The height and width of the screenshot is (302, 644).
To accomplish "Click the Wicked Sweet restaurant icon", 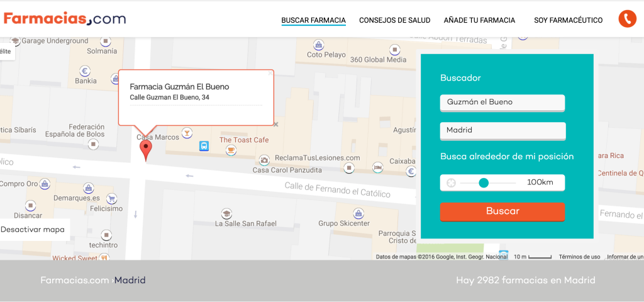I will [104, 257].
